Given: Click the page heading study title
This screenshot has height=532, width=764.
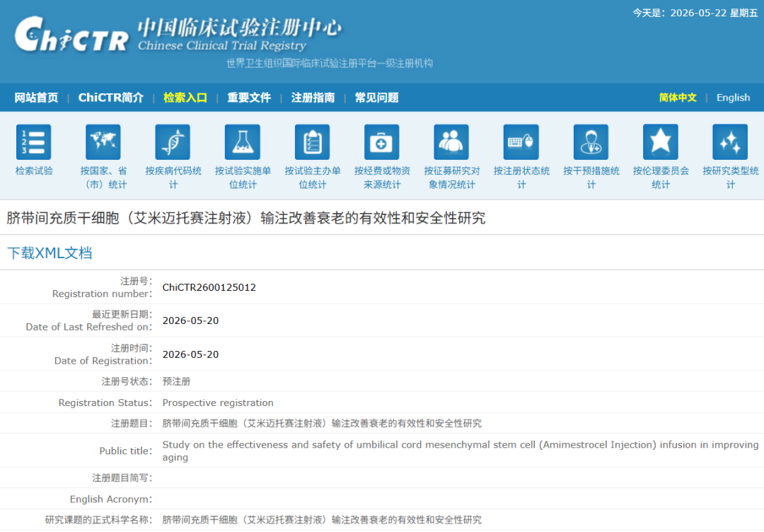Looking at the screenshot, I should pyautogui.click(x=246, y=218).
